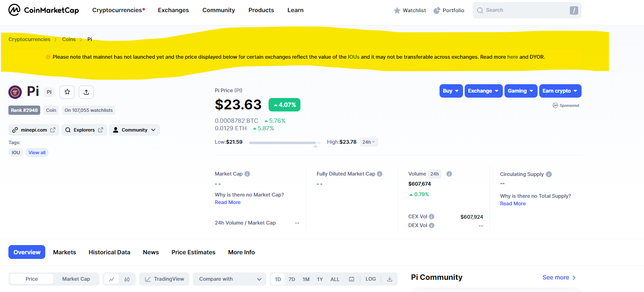This screenshot has height=292, width=644.
Task: Open the Explorers link
Action: 84,130
